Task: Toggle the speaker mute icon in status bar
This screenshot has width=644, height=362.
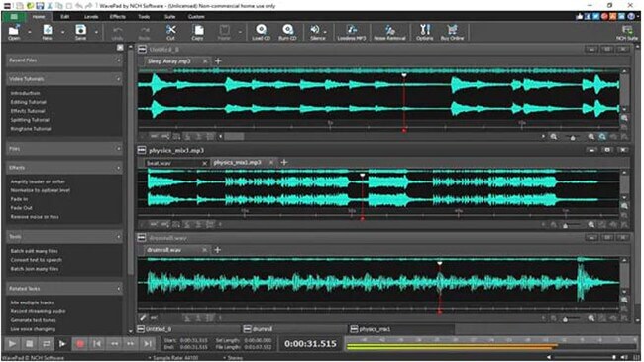Action: pyautogui.click(x=625, y=357)
